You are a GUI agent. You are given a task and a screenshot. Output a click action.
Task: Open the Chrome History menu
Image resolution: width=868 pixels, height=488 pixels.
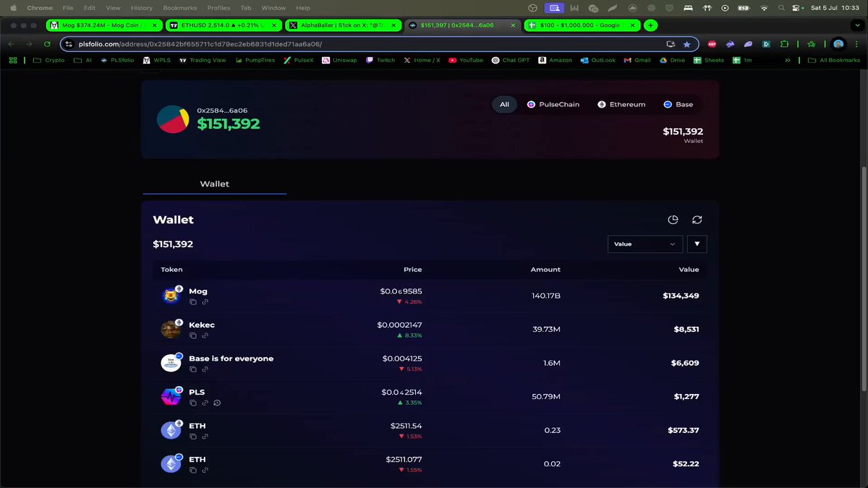(142, 8)
